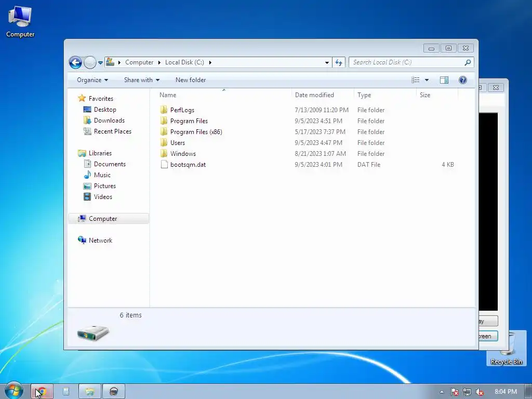Create a New folder
This screenshot has height=399, width=532.
click(191, 80)
